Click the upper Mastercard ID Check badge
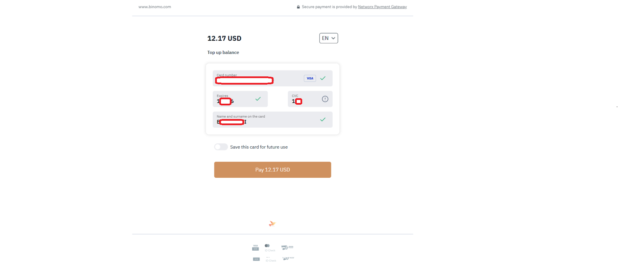644x265 pixels. point(269,248)
